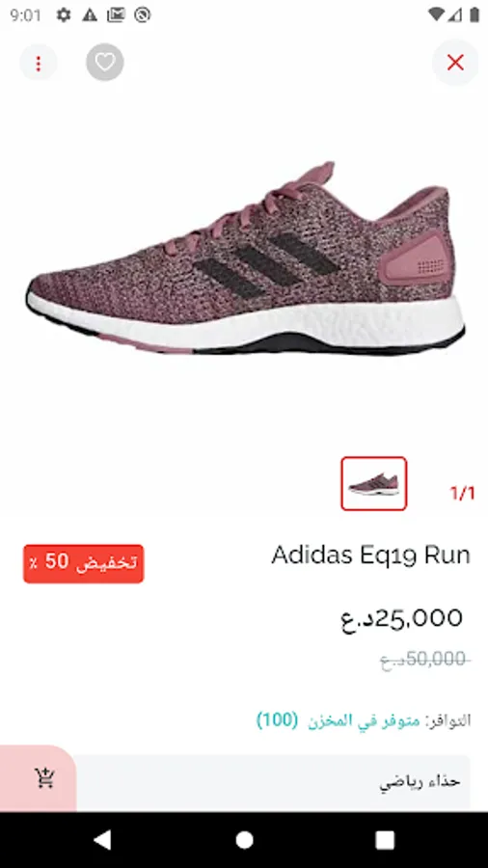Tap the battery status icon
The height and width of the screenshot is (868, 488).
[x=474, y=14]
